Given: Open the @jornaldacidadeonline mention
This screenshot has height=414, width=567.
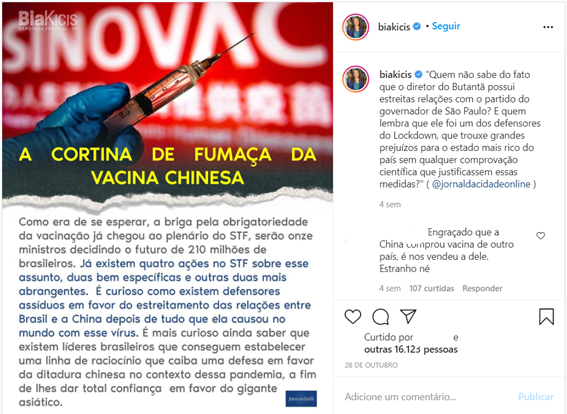Looking at the screenshot, I should (481, 184).
